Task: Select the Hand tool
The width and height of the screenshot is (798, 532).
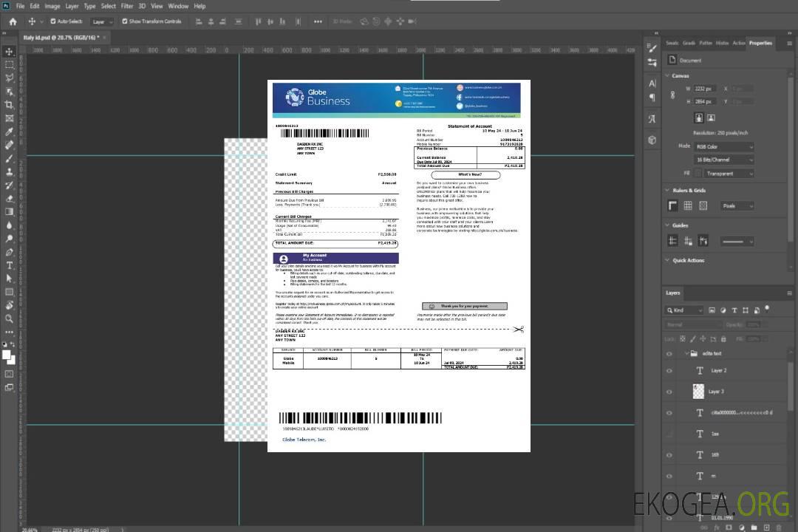Action: coord(9,305)
